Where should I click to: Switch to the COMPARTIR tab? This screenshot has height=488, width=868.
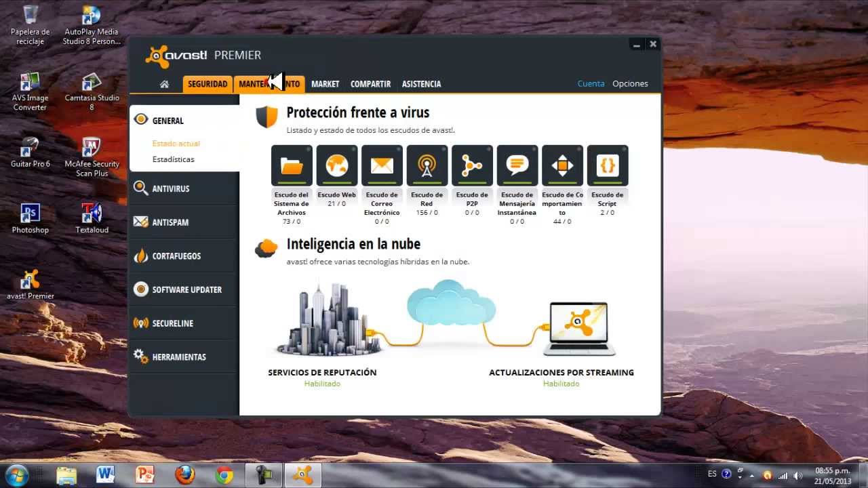[x=370, y=84]
